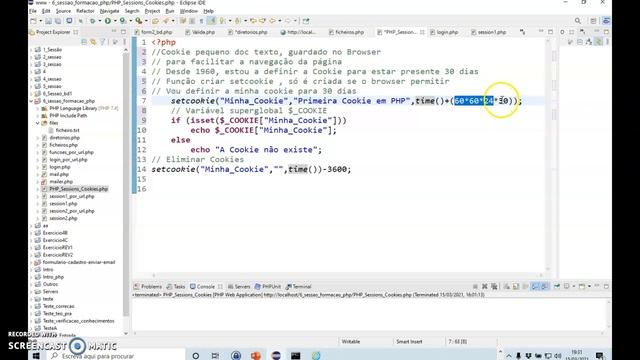The image size is (640, 360).
Task: Open the Terminal tab in bottom panel
Action: coord(299,287)
